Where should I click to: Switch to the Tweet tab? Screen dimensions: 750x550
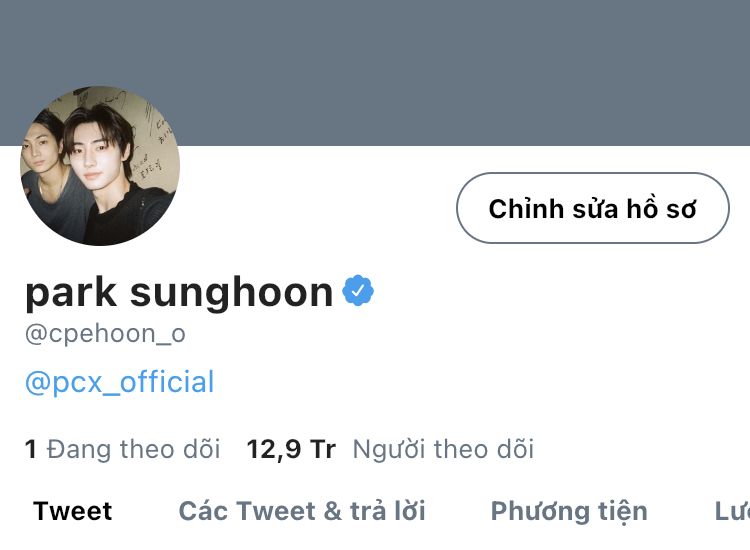pos(73,511)
